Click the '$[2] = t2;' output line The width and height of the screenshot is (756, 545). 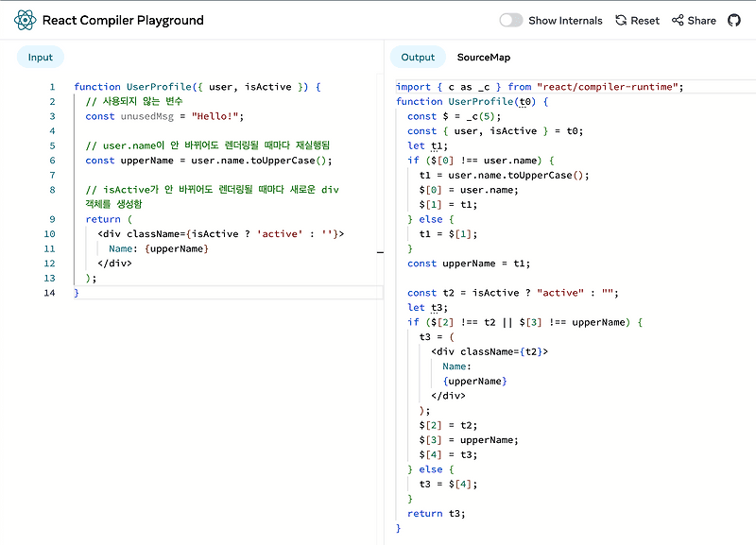pyautogui.click(x=448, y=425)
